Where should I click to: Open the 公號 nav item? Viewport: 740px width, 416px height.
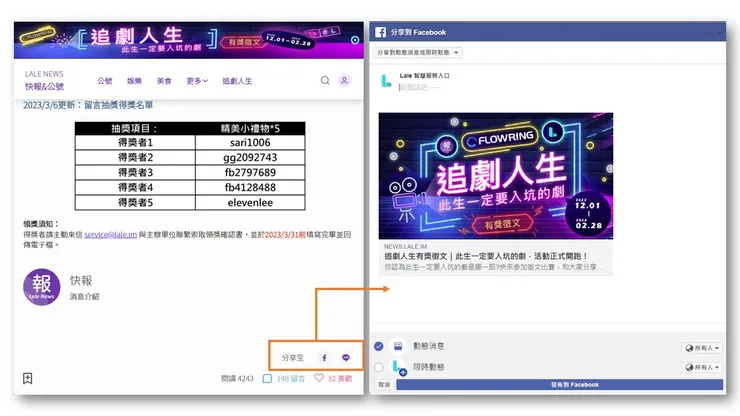click(105, 81)
